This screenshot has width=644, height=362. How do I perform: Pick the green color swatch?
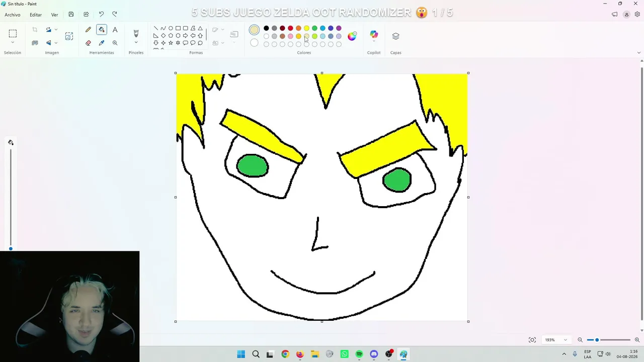(314, 28)
